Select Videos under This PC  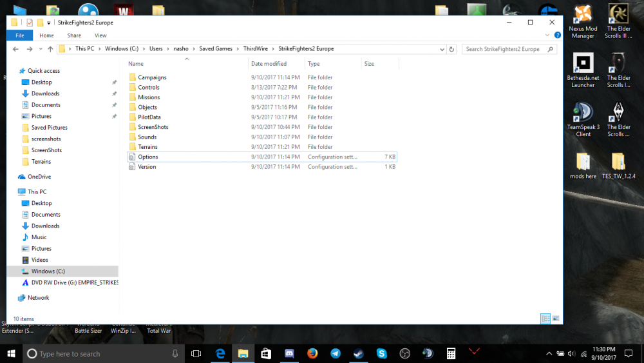tap(39, 260)
